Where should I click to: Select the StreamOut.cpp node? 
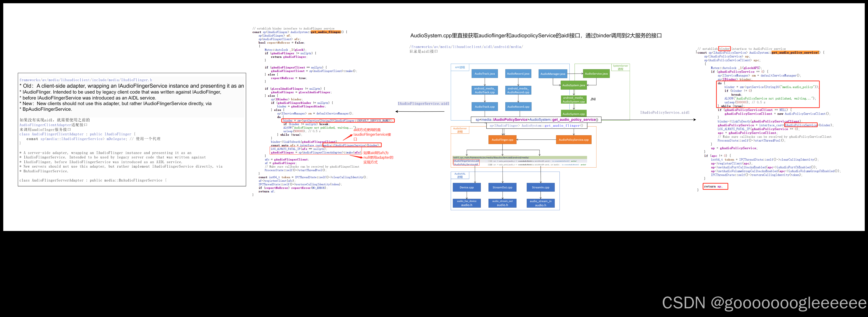502,187
